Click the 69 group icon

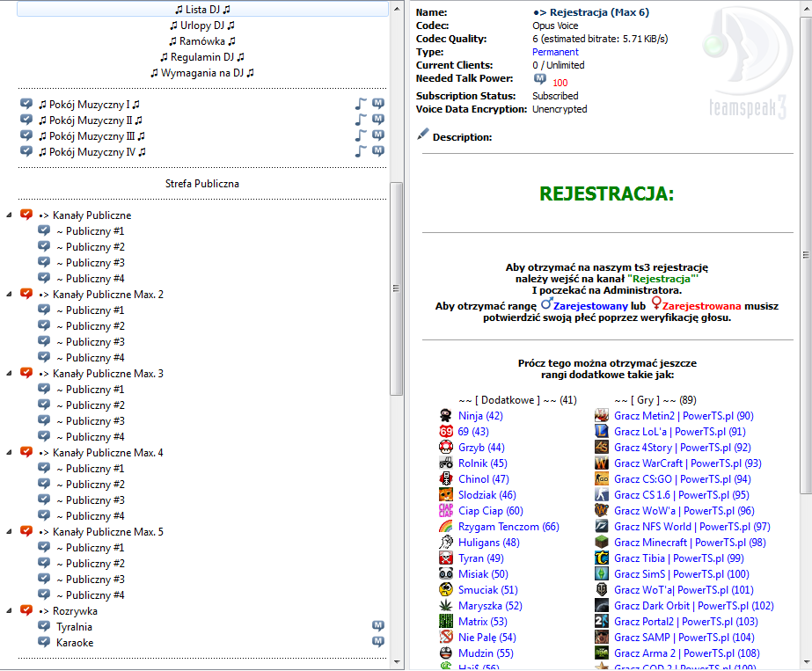446,431
